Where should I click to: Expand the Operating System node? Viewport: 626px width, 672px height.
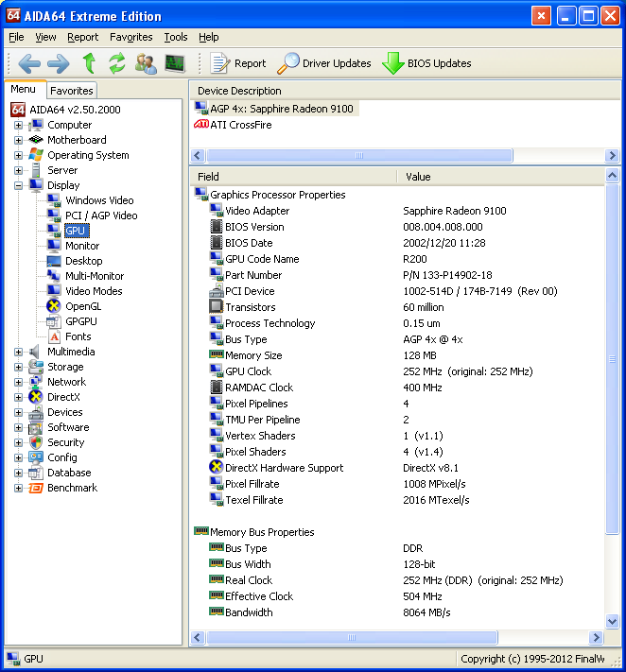click(18, 155)
